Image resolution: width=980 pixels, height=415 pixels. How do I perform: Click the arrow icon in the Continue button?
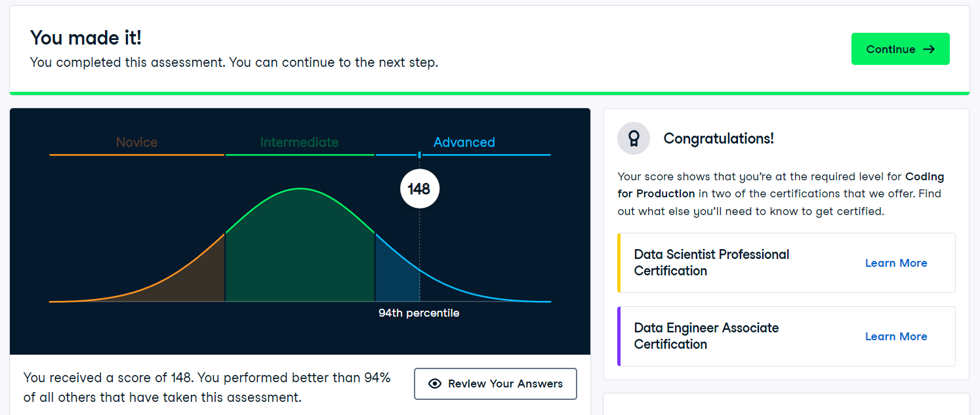tap(928, 49)
